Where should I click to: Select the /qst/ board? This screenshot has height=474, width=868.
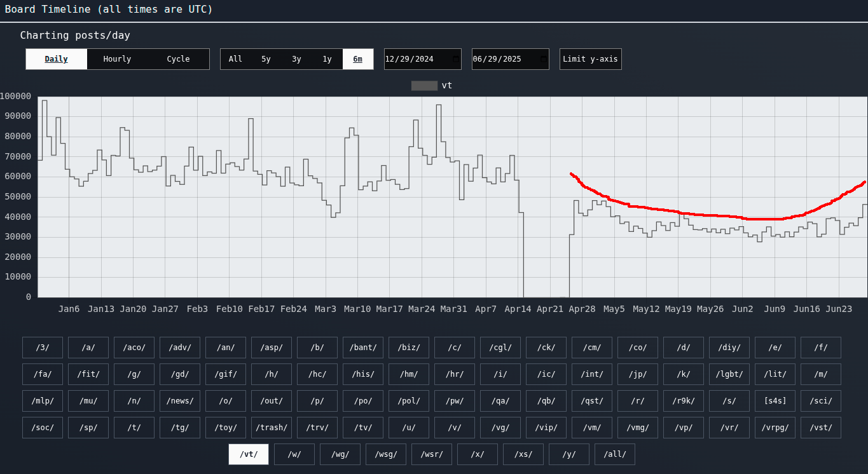tap(592, 401)
